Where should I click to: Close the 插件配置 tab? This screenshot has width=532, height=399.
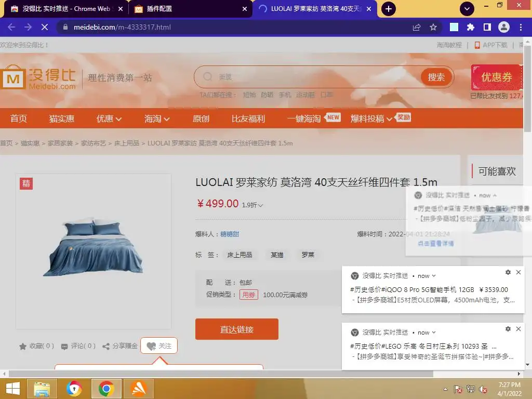click(245, 9)
